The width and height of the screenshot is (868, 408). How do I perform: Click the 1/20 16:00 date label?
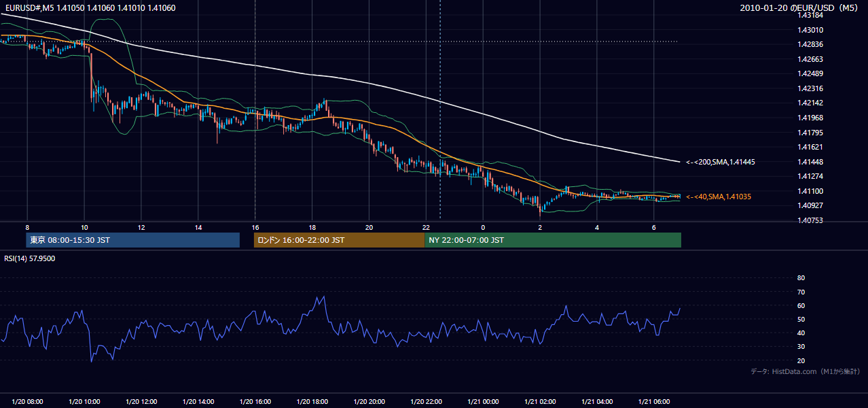point(255,402)
